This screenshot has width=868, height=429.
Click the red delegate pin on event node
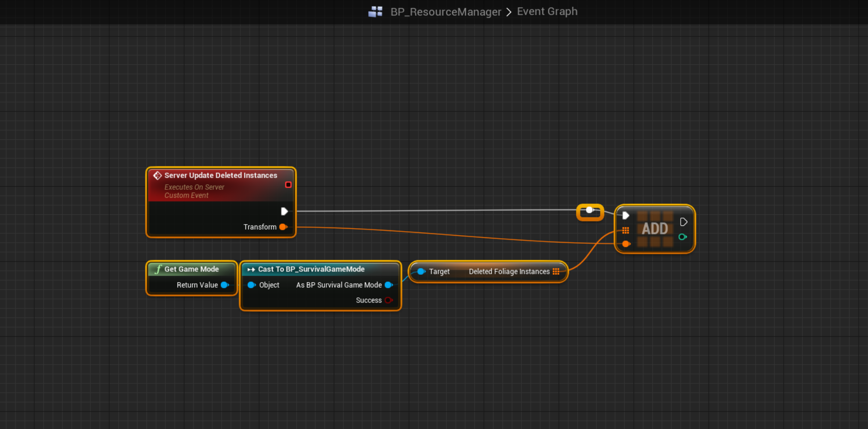click(288, 185)
